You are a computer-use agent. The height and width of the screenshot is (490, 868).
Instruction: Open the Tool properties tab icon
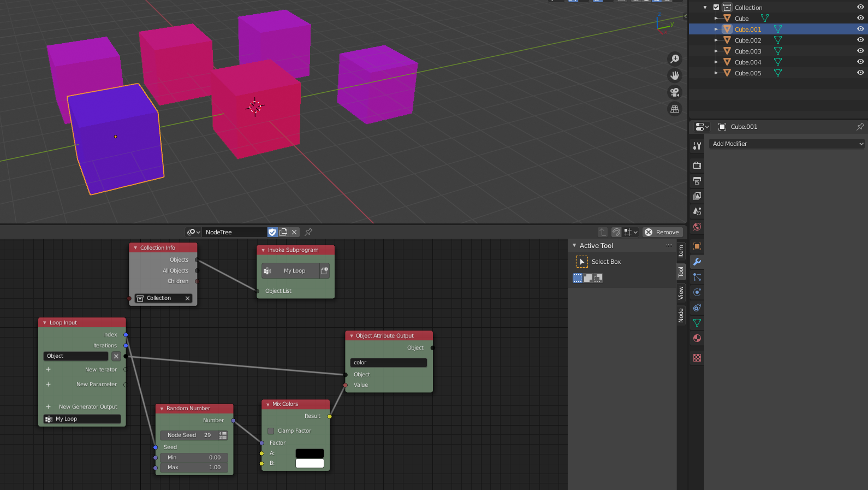(697, 146)
